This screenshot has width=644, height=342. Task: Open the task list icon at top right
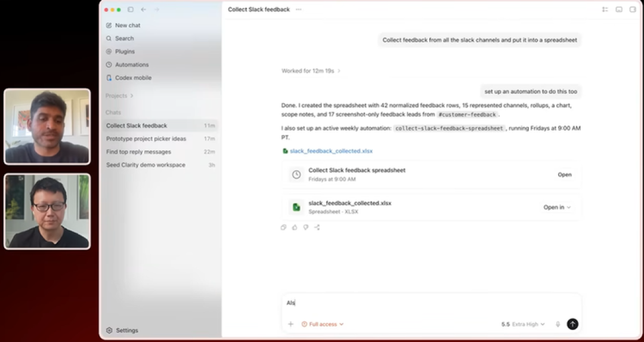(x=605, y=10)
